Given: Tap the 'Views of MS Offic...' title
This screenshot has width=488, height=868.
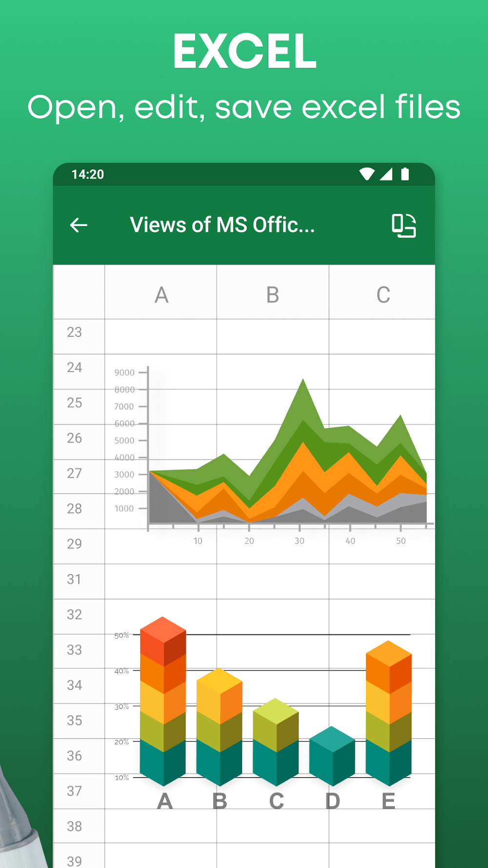Looking at the screenshot, I should [x=223, y=225].
